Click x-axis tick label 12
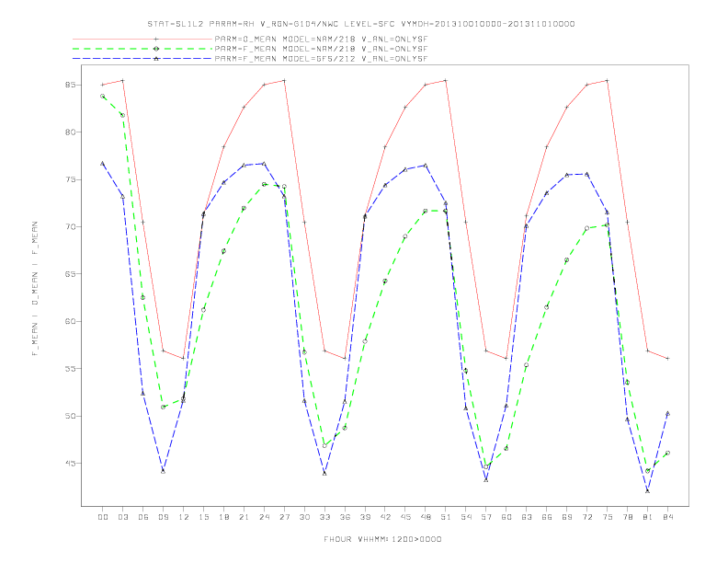Image resolution: width=728 pixels, height=563 pixels. pos(184,517)
